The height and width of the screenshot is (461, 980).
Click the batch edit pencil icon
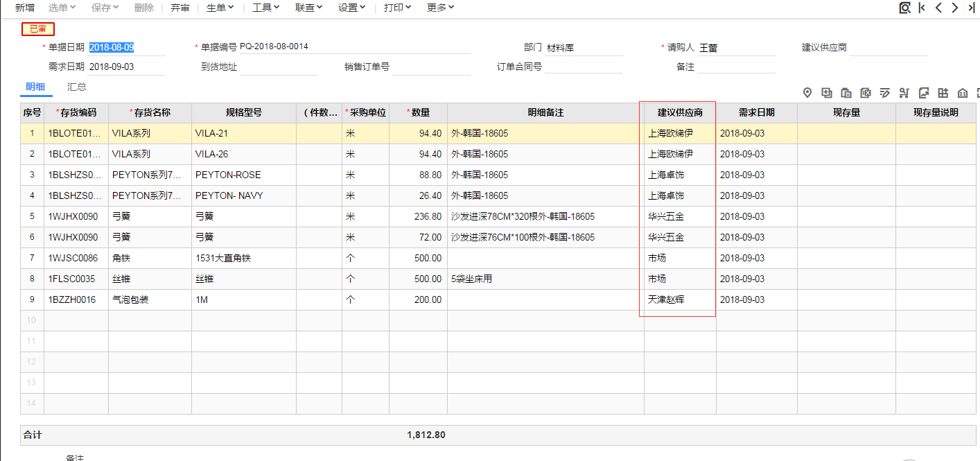885,93
